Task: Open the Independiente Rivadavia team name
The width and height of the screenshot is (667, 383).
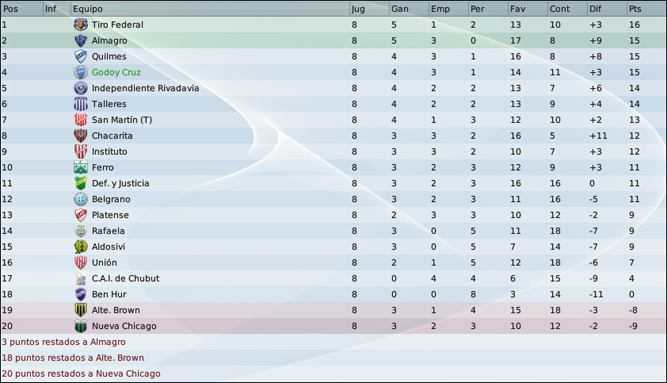Action: coord(145,88)
